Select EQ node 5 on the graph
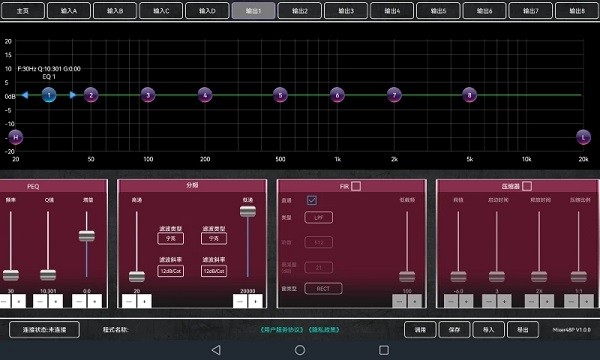The image size is (600, 360). click(x=280, y=95)
